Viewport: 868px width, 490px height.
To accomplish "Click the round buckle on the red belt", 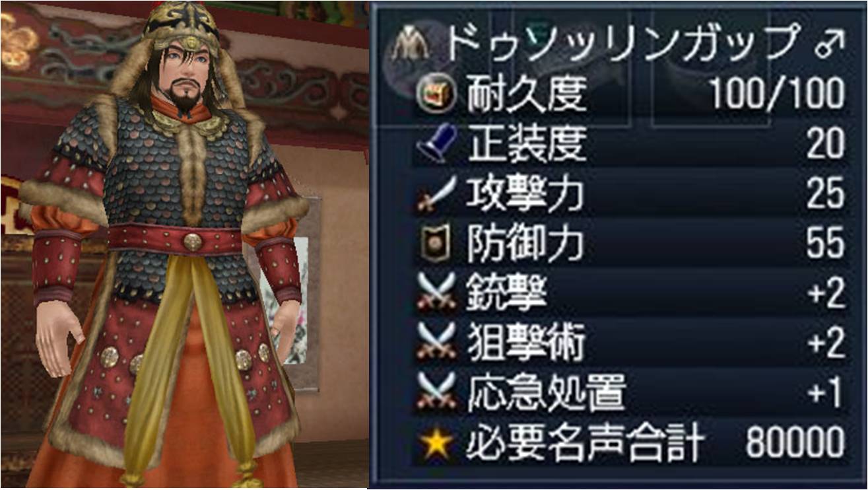I will click(192, 242).
